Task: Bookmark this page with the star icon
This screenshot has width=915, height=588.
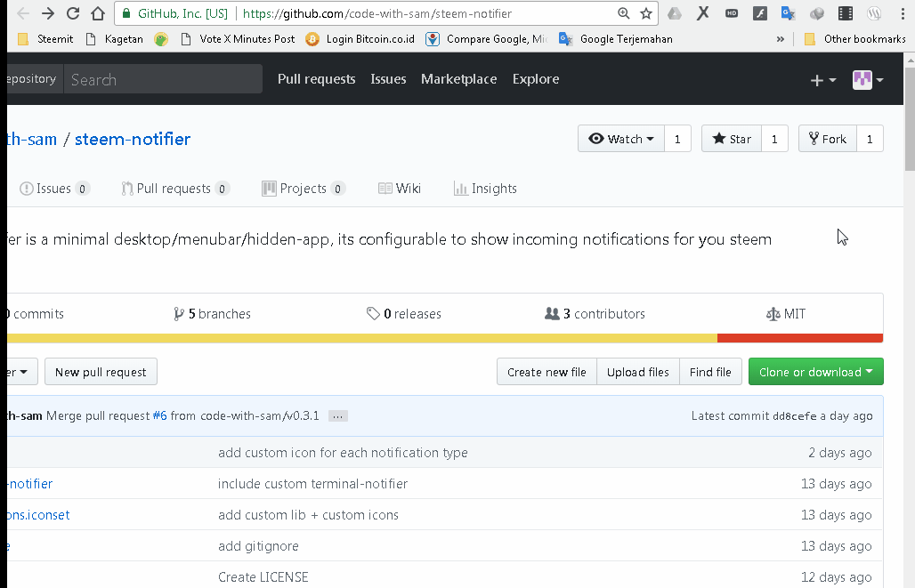Action: pos(646,13)
